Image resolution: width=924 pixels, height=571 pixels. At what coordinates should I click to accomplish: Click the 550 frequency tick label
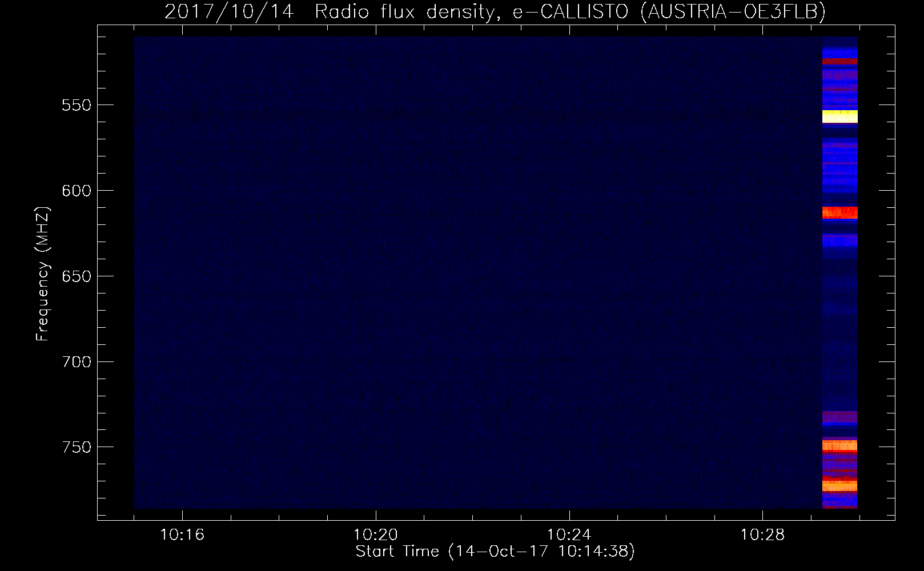click(x=77, y=106)
